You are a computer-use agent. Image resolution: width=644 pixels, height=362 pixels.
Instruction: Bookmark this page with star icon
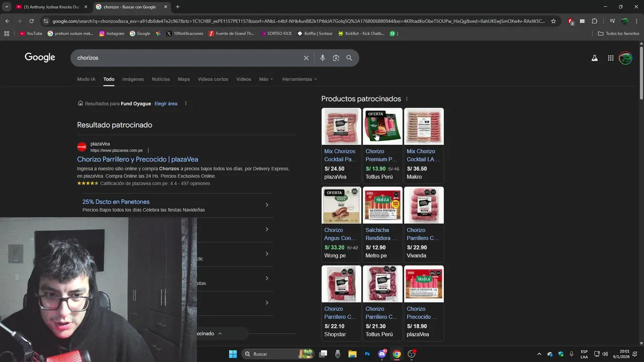point(553,21)
